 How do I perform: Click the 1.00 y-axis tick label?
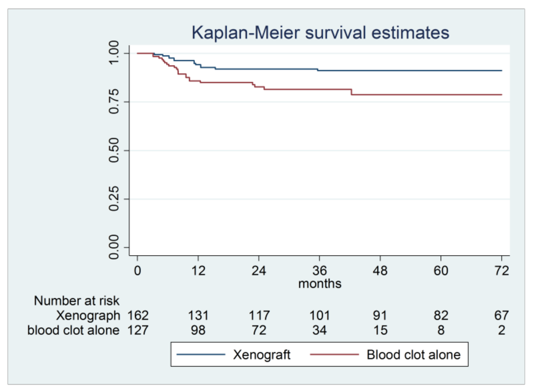[x=113, y=53]
